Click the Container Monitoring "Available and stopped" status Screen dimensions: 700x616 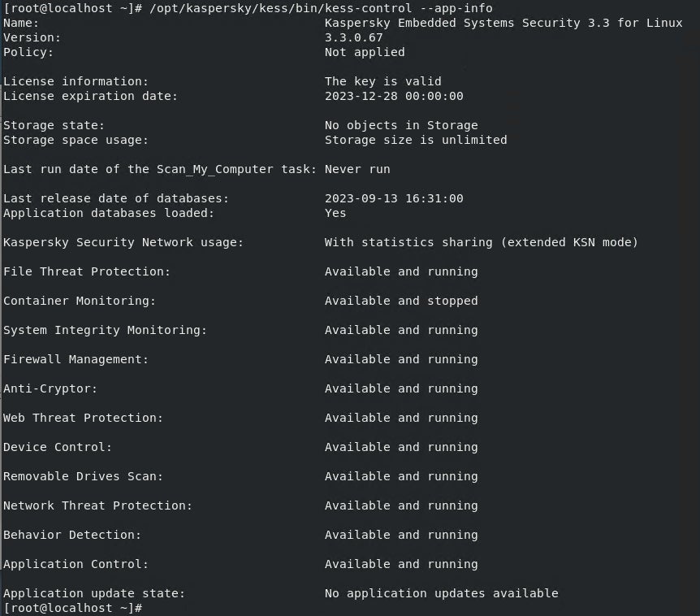[401, 301]
